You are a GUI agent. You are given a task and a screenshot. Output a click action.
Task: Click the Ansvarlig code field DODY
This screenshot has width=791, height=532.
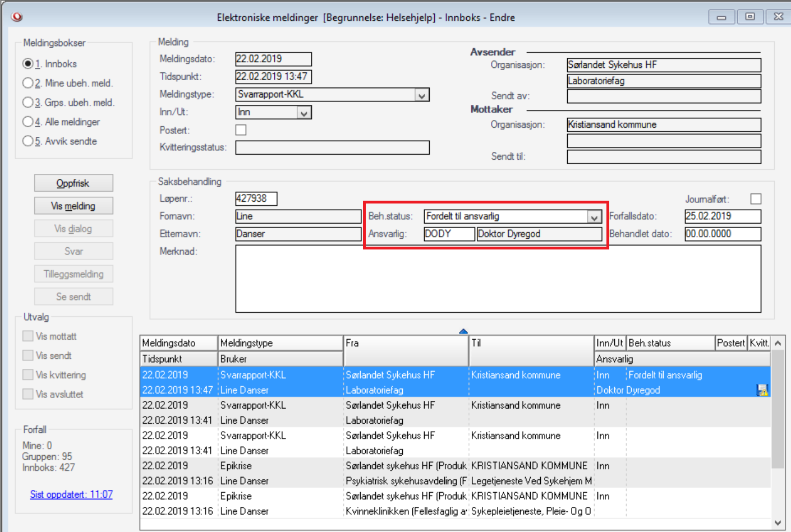pos(449,234)
